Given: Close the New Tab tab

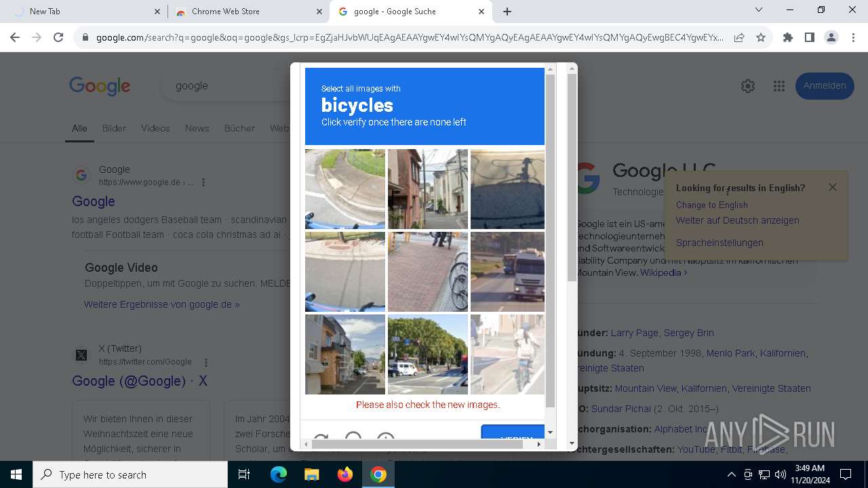Looking at the screenshot, I should click(157, 12).
